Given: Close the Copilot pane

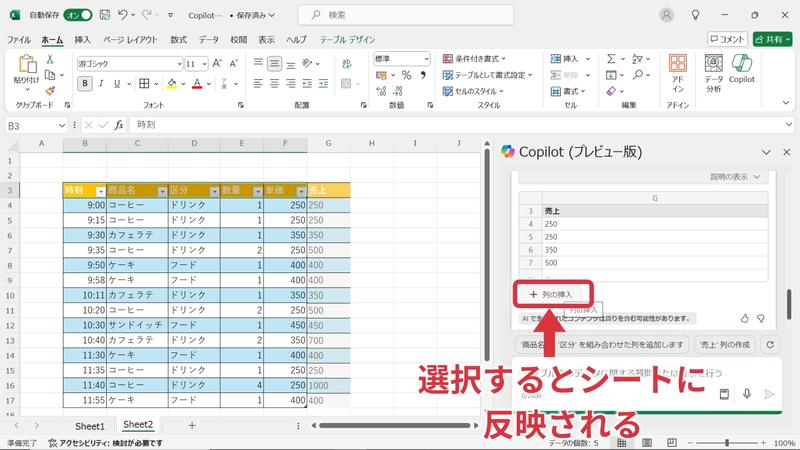Looking at the screenshot, I should (786, 152).
